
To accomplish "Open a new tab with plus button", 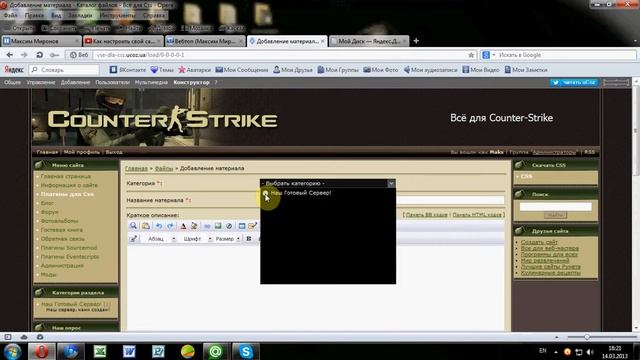I will [x=416, y=41].
